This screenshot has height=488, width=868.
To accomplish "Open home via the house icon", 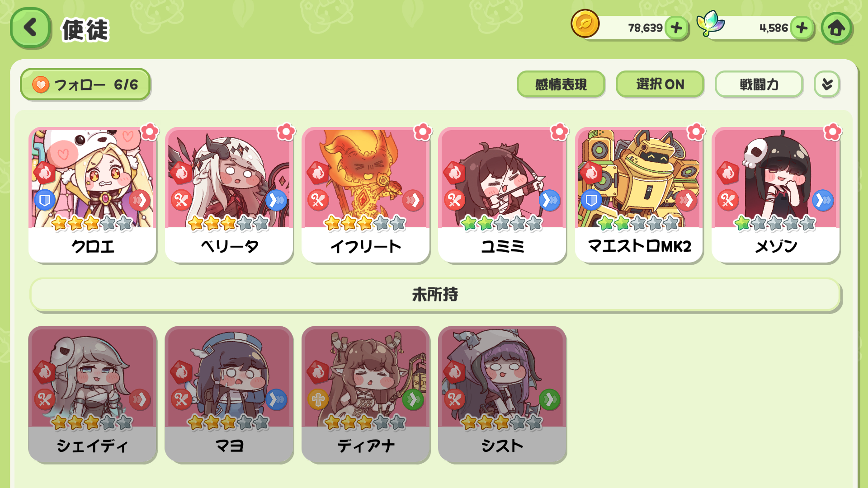I will point(836,28).
